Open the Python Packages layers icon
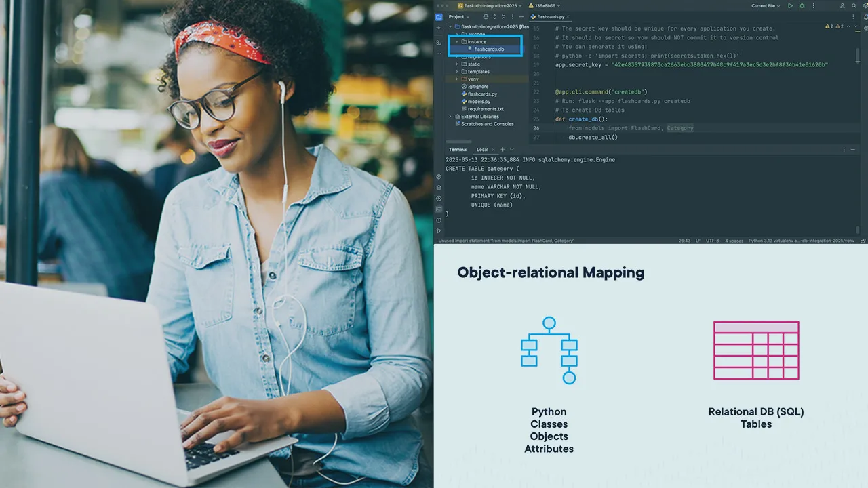 tap(439, 188)
